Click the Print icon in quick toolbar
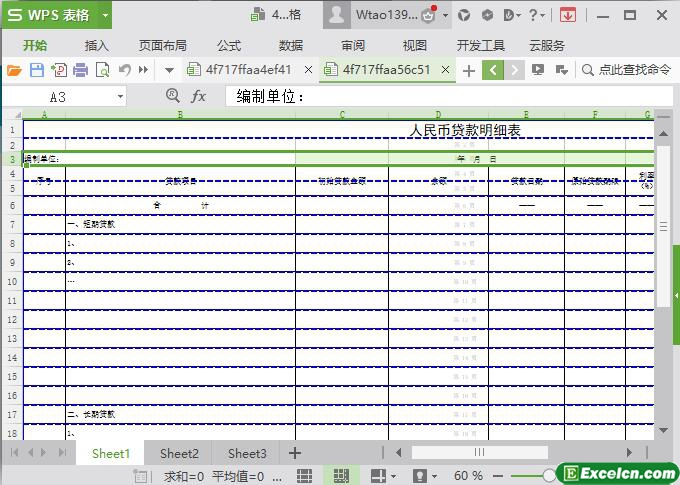The width and height of the screenshot is (680, 485). (x=80, y=70)
